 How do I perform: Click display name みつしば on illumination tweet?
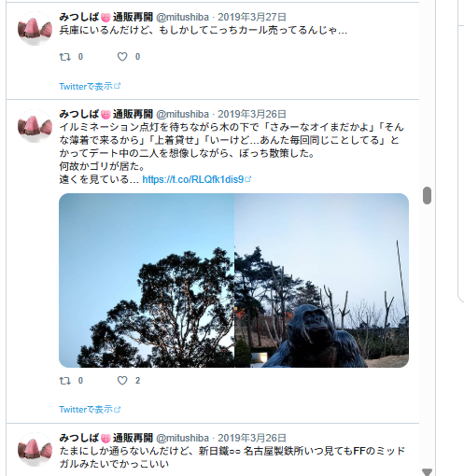[x=105, y=114]
